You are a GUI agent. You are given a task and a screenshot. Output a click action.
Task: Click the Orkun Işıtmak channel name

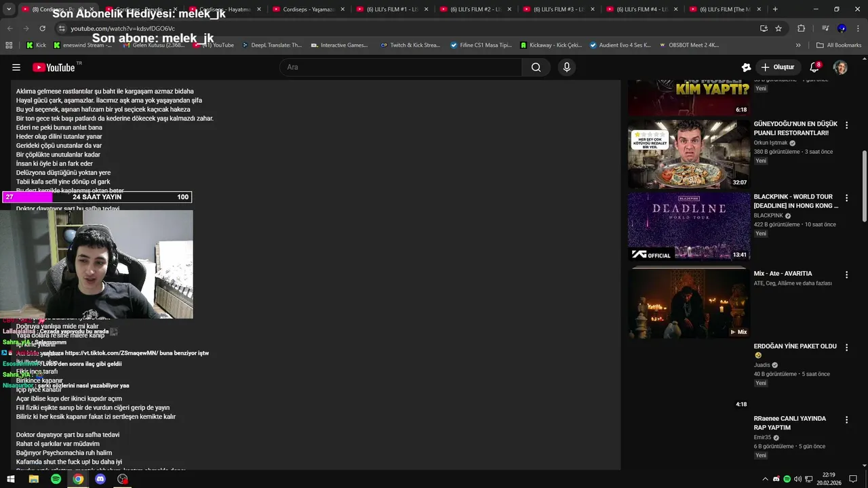click(770, 143)
